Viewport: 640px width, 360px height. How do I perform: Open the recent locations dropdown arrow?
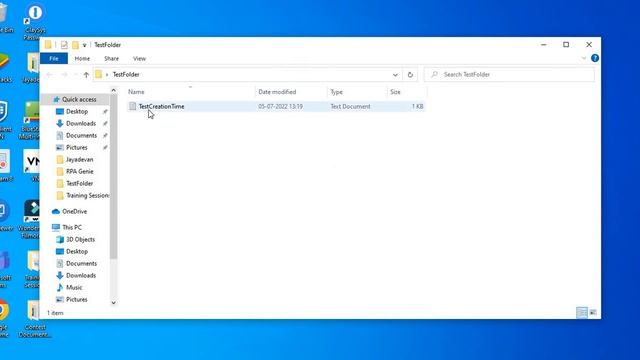coord(76,75)
